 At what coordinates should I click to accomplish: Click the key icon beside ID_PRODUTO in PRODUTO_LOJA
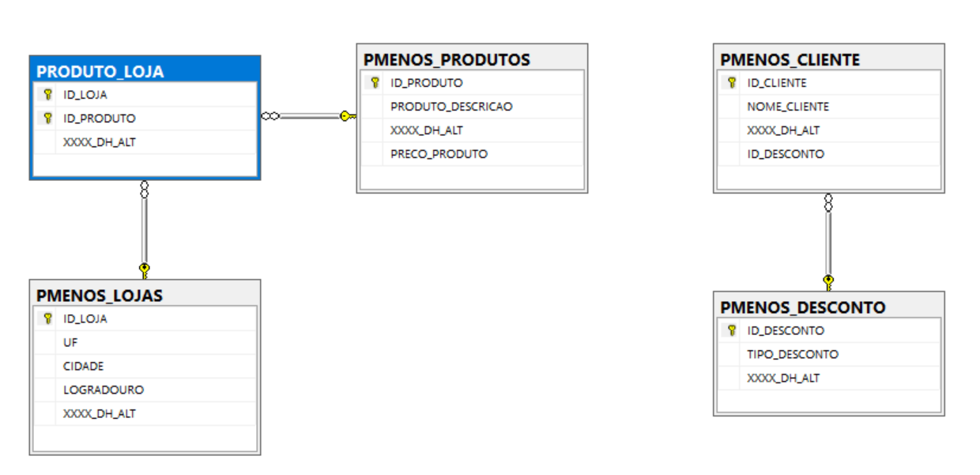coord(47,119)
